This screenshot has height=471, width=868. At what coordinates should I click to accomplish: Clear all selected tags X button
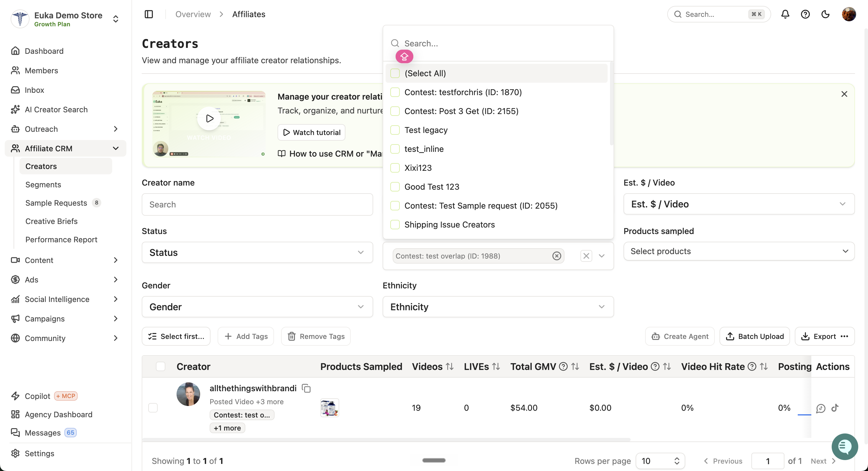click(x=586, y=256)
